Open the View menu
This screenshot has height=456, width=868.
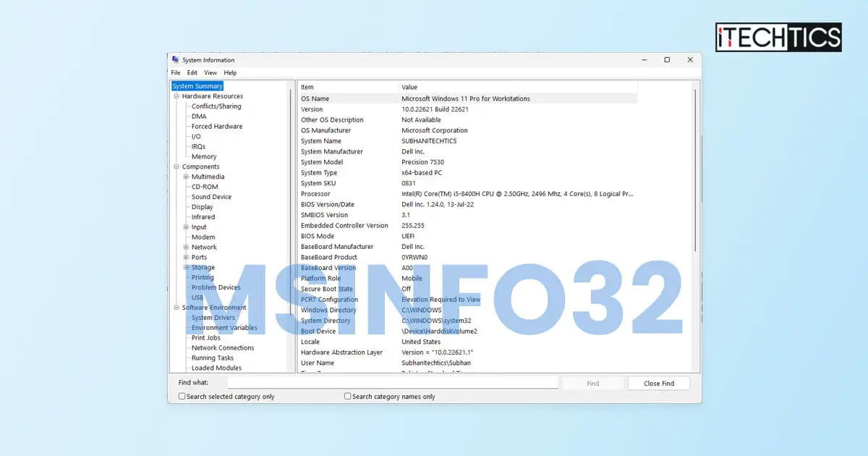(x=210, y=72)
